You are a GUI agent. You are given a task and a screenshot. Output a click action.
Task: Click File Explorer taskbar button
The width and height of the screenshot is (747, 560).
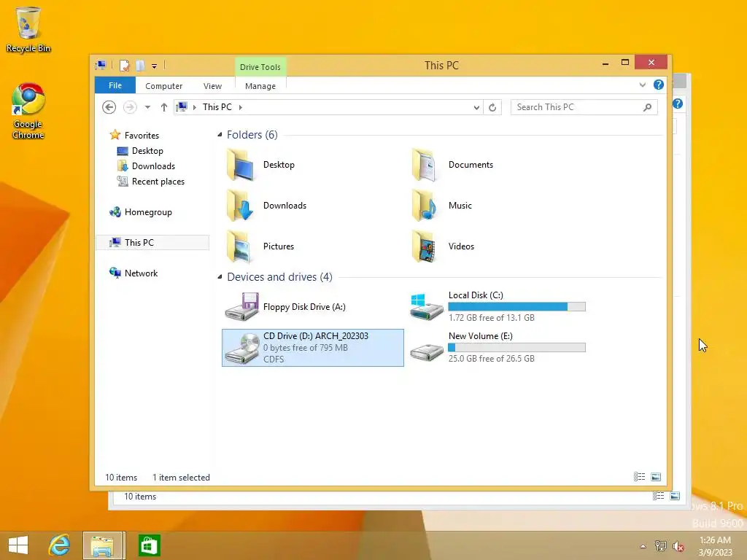pyautogui.click(x=102, y=545)
